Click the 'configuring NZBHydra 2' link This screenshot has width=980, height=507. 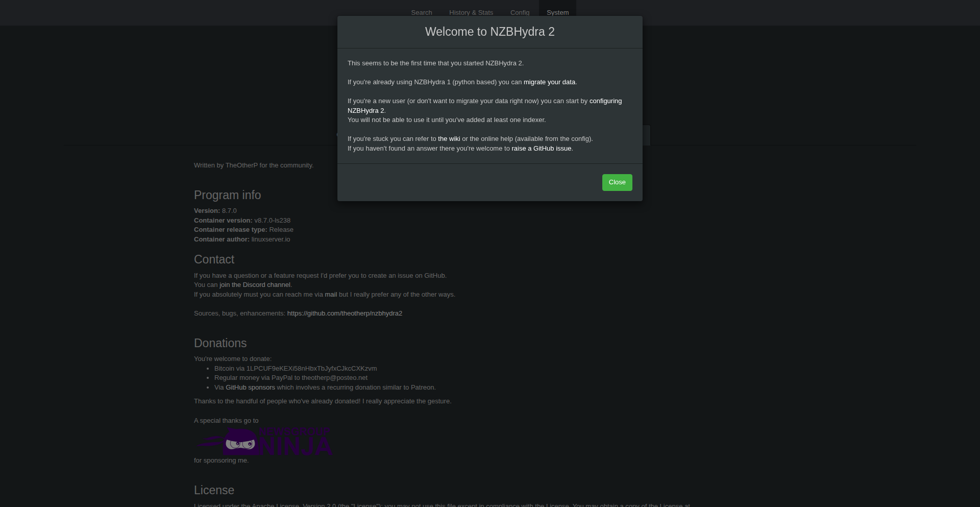click(605, 101)
